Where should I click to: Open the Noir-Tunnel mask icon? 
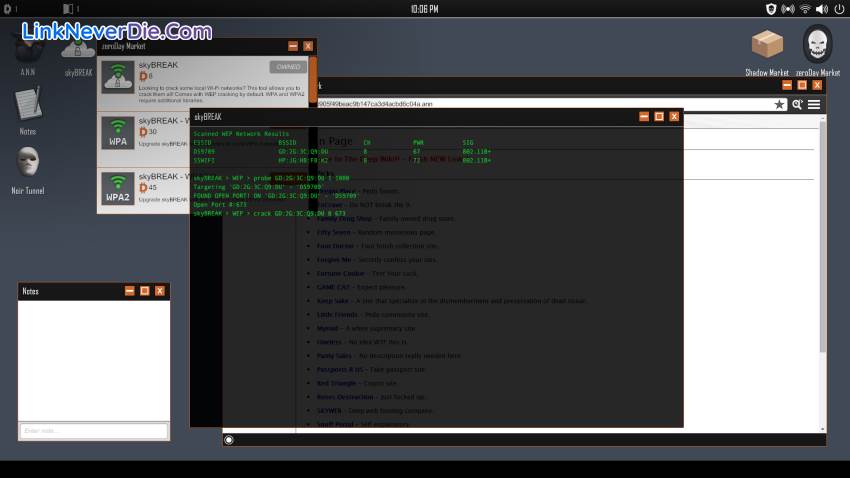pos(28,162)
